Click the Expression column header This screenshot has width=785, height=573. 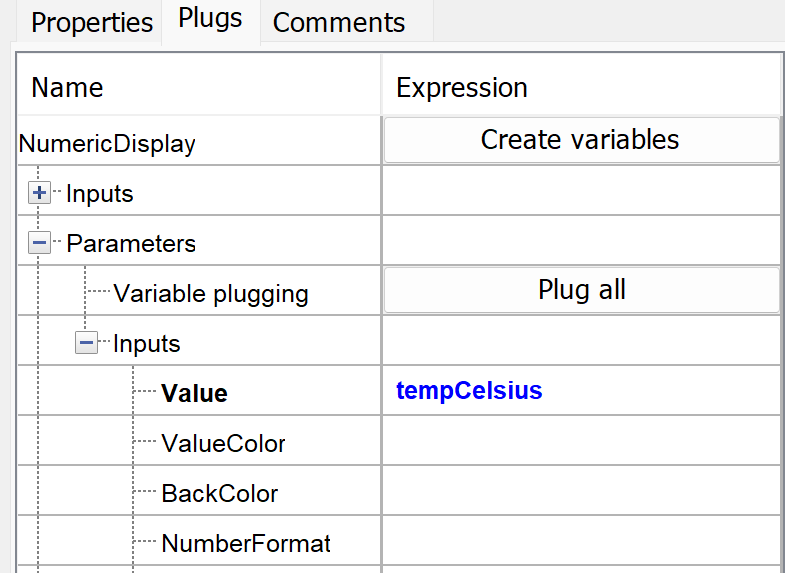click(462, 88)
